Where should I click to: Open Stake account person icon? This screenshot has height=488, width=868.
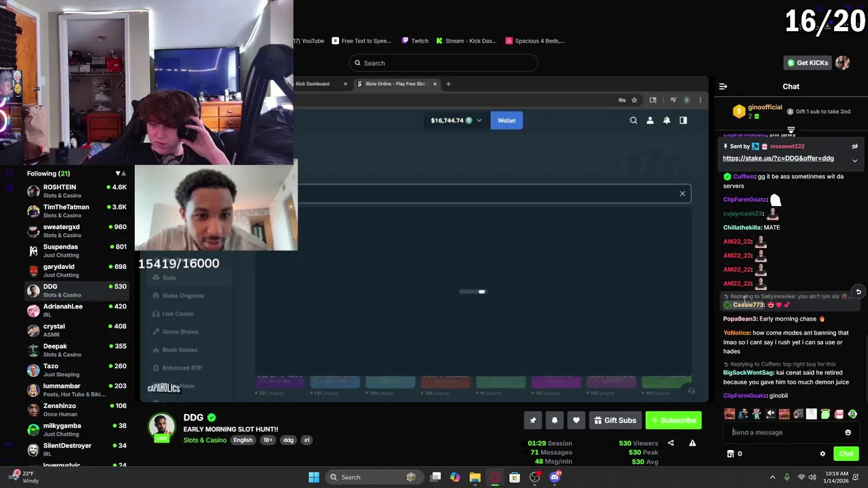pyautogui.click(x=650, y=121)
